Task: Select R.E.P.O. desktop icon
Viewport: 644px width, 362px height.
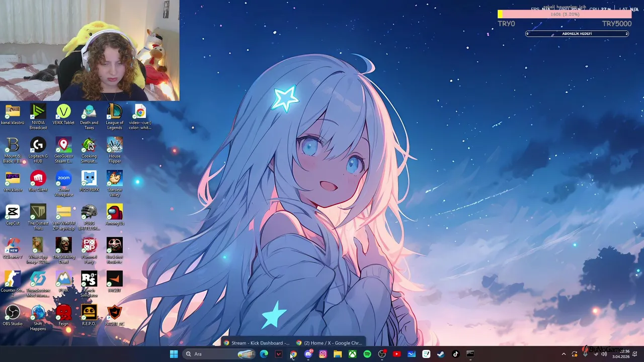Action: pyautogui.click(x=89, y=316)
